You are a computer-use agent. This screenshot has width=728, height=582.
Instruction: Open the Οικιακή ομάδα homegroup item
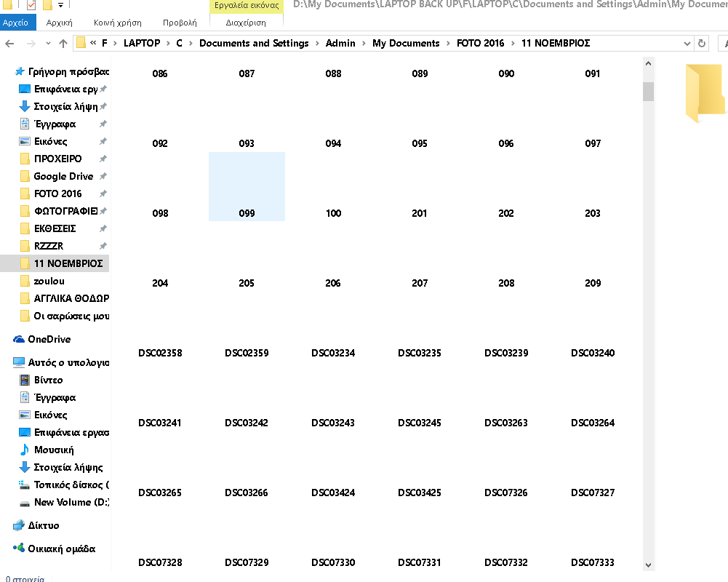(x=61, y=549)
